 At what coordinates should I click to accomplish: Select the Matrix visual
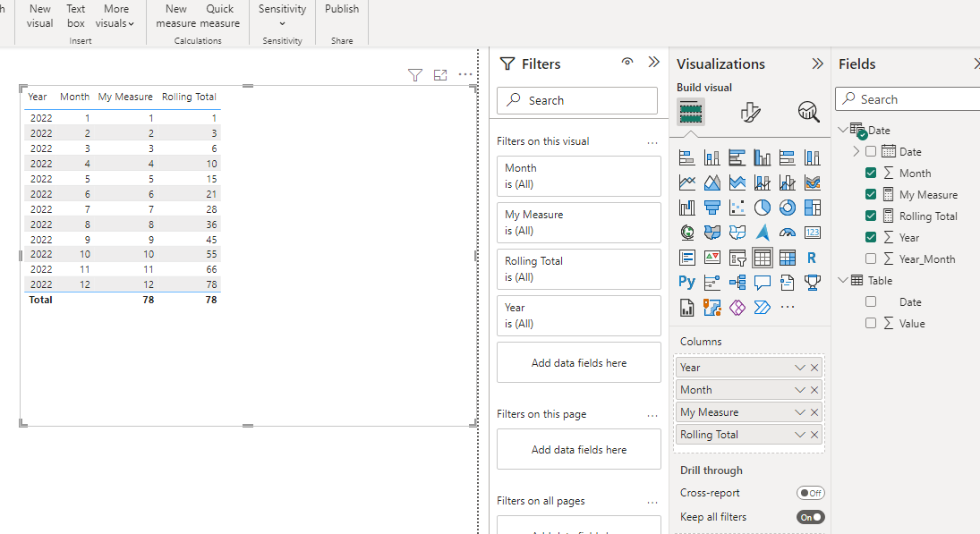click(788, 258)
